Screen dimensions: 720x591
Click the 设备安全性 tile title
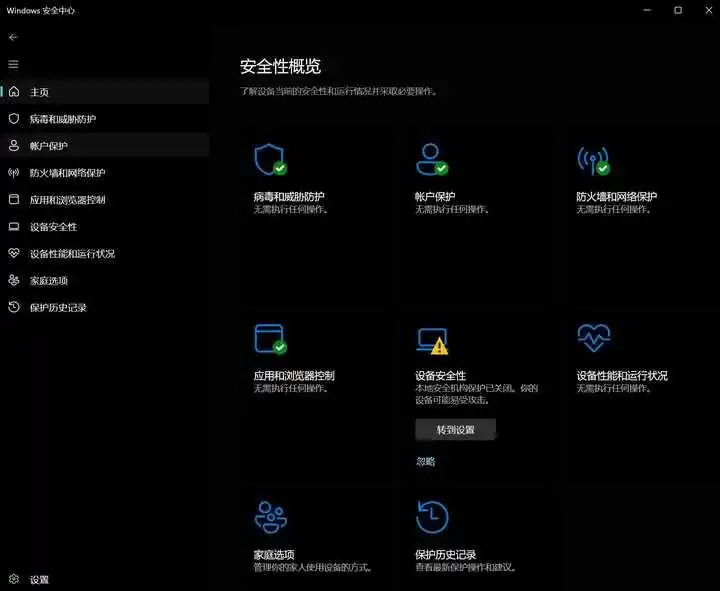click(x=440, y=376)
